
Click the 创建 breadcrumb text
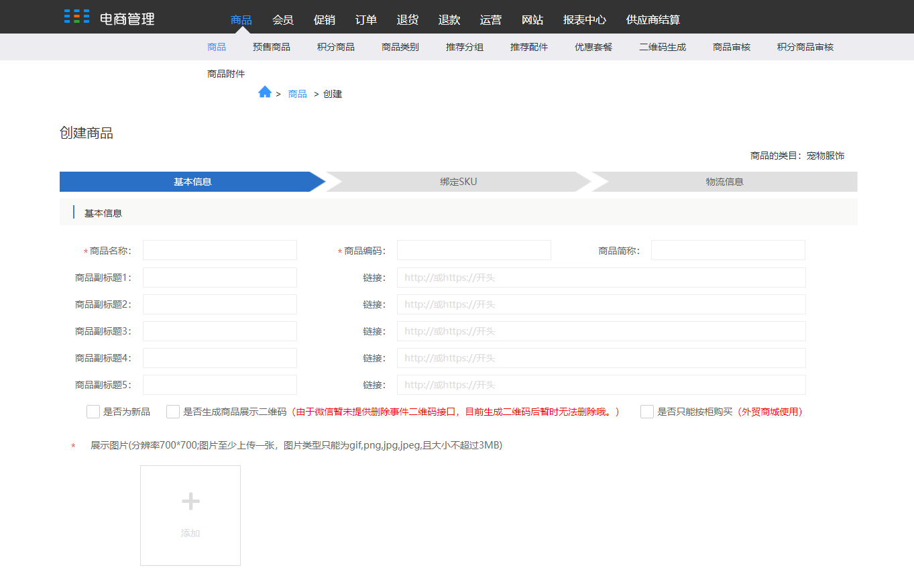(x=333, y=94)
